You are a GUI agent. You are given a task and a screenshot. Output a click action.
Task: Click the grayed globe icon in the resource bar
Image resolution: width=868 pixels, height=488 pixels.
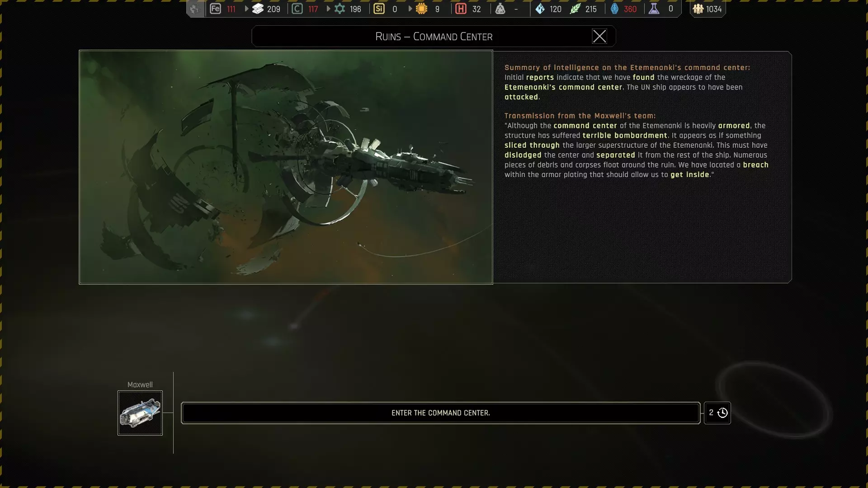[195, 9]
